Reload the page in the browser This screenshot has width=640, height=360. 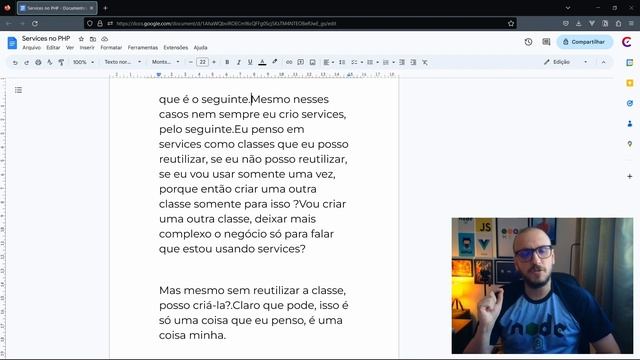(x=35, y=24)
